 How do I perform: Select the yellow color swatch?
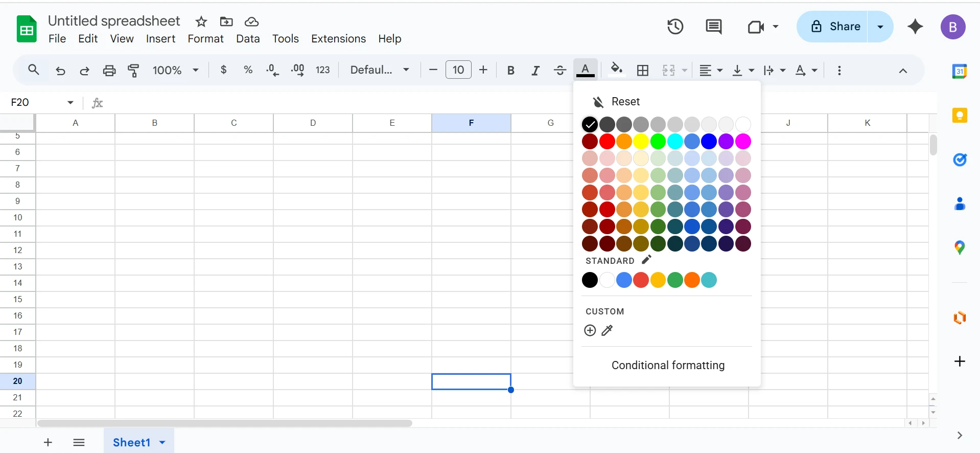pyautogui.click(x=641, y=141)
